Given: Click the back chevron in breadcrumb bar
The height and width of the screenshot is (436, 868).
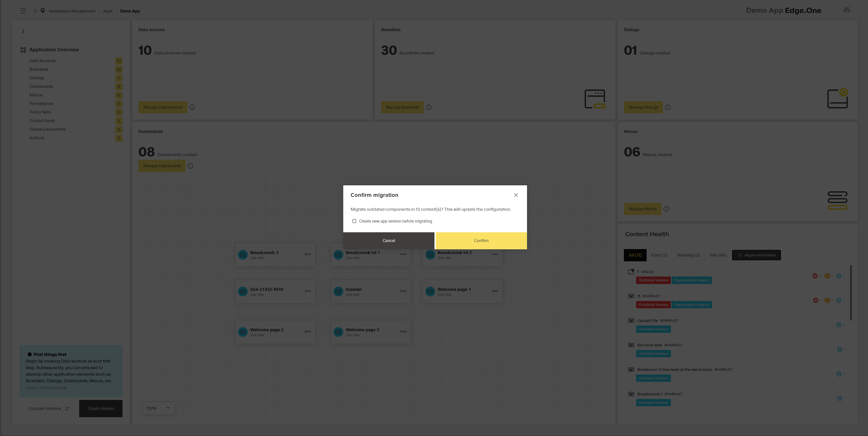Looking at the screenshot, I should coord(35,11).
